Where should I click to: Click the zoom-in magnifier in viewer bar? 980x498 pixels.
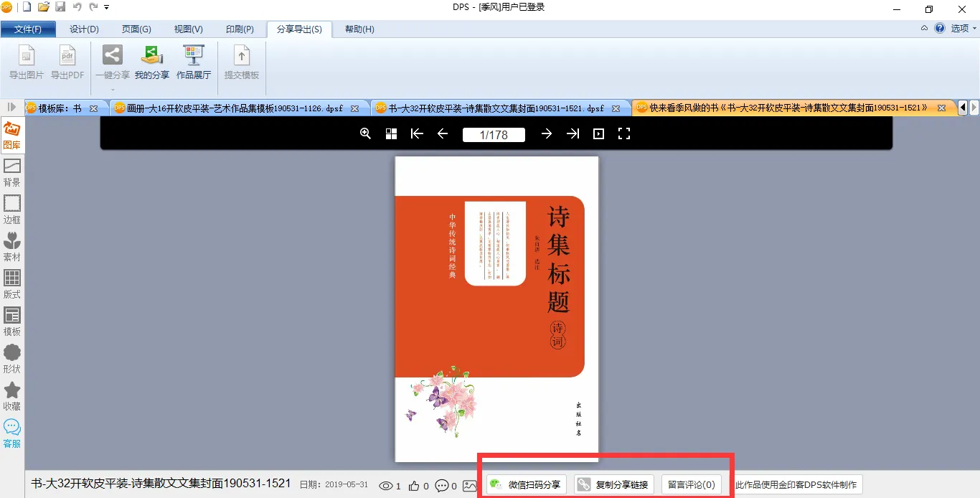point(365,133)
